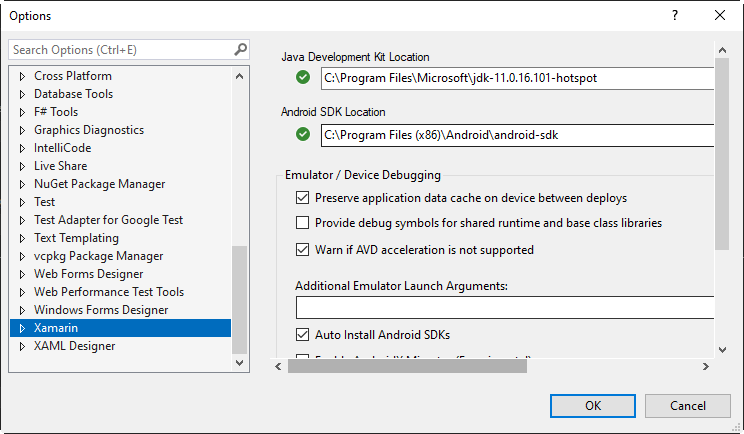Select Web Performance Test Tools category

tap(109, 292)
